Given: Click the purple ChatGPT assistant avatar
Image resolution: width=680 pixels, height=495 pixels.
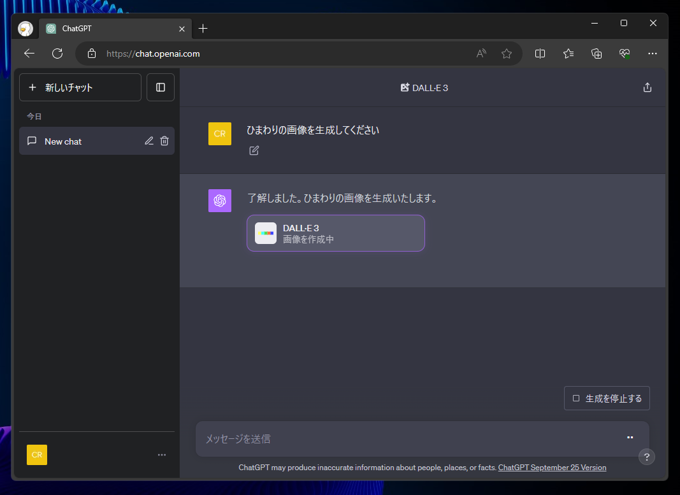Looking at the screenshot, I should [x=219, y=200].
